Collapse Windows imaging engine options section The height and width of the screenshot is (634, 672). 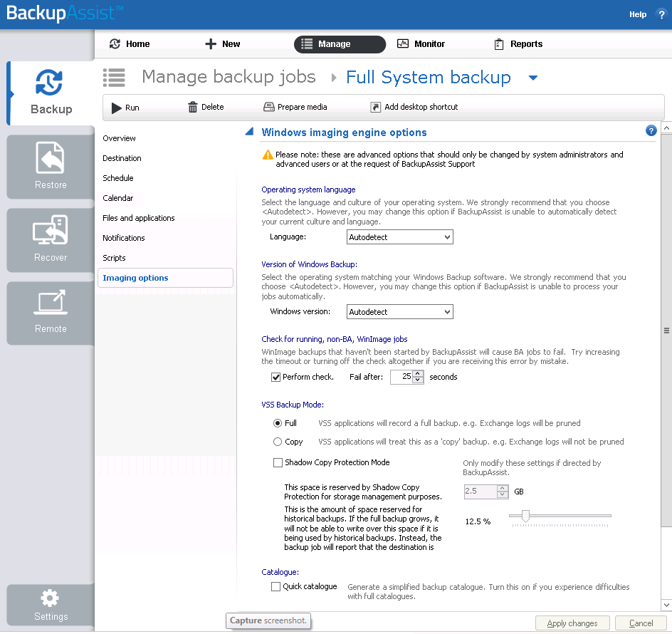[x=249, y=131]
